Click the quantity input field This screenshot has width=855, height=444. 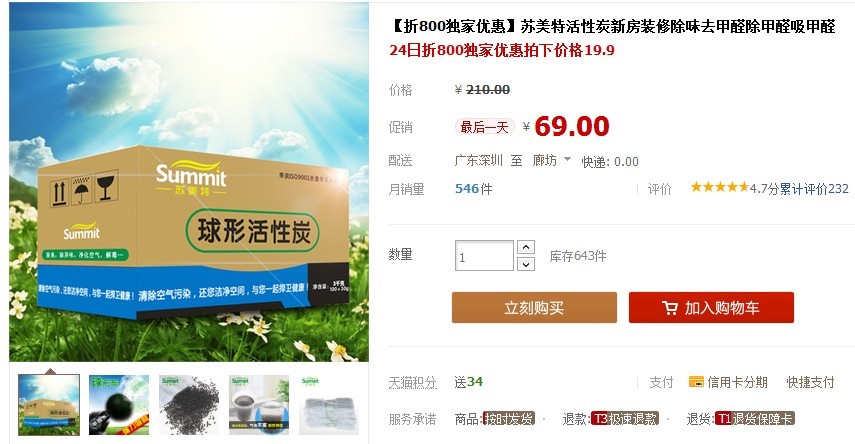click(484, 255)
